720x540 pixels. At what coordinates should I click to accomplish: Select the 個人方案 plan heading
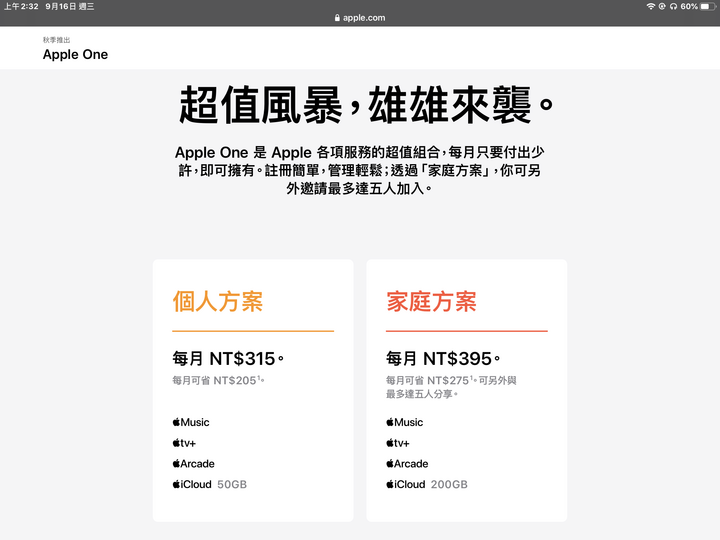click(218, 302)
